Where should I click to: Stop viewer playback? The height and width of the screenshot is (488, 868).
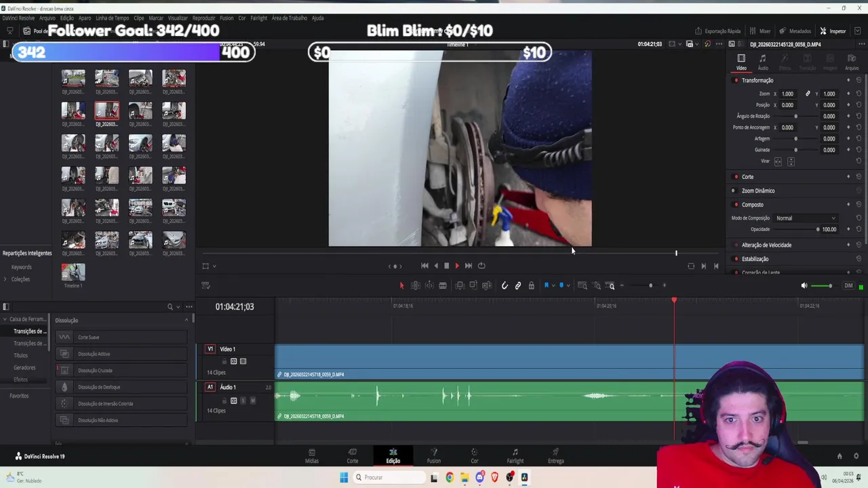(446, 266)
